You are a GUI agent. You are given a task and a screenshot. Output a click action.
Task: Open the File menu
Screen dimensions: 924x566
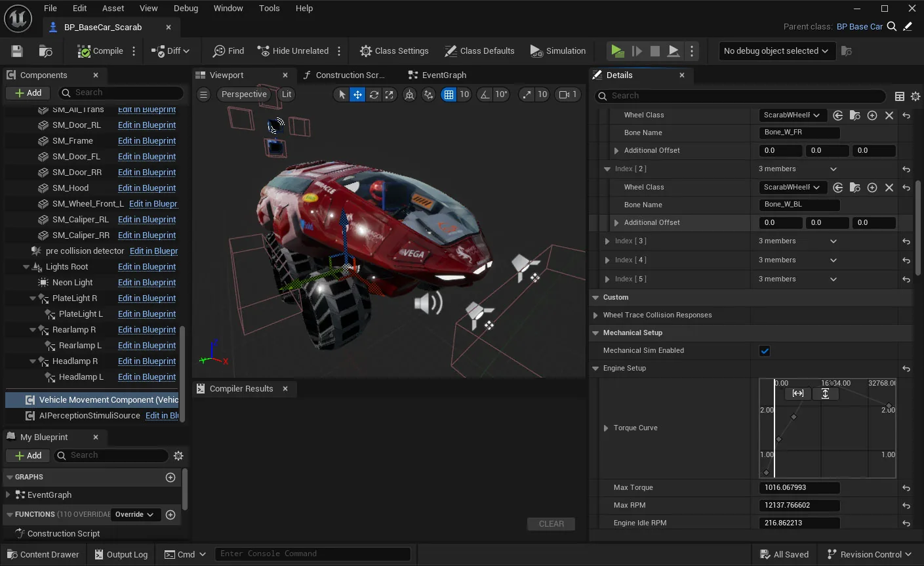[x=50, y=8]
